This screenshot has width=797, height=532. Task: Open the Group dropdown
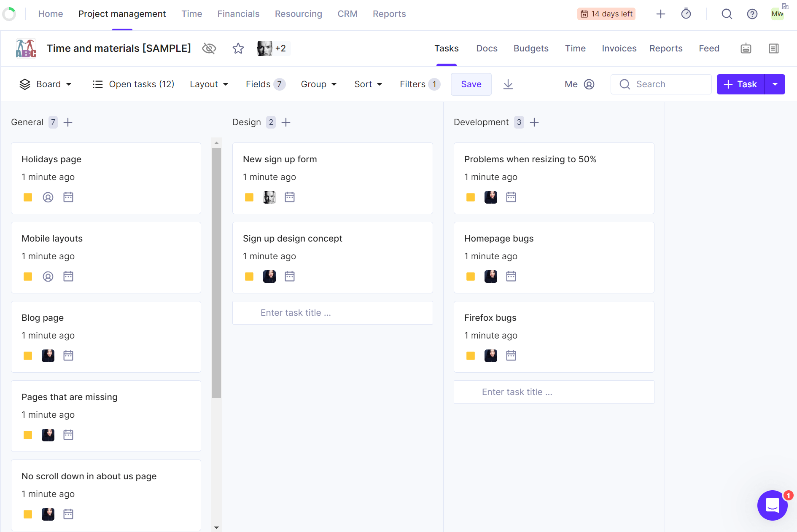click(x=318, y=84)
